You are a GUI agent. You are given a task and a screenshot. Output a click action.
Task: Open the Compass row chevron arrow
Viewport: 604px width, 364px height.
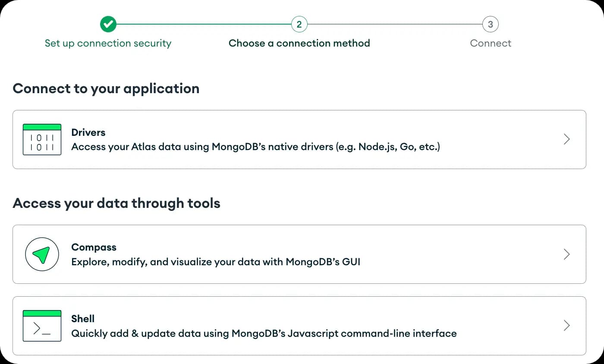click(x=567, y=254)
